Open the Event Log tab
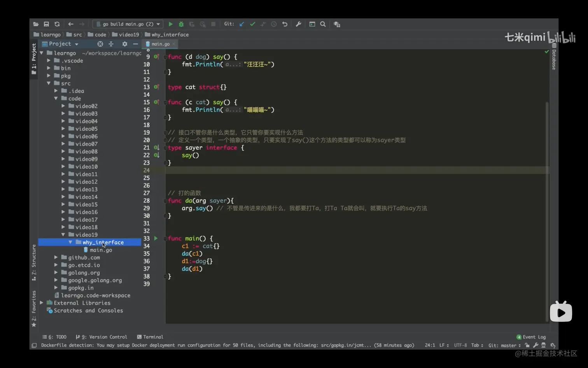 click(x=531, y=337)
